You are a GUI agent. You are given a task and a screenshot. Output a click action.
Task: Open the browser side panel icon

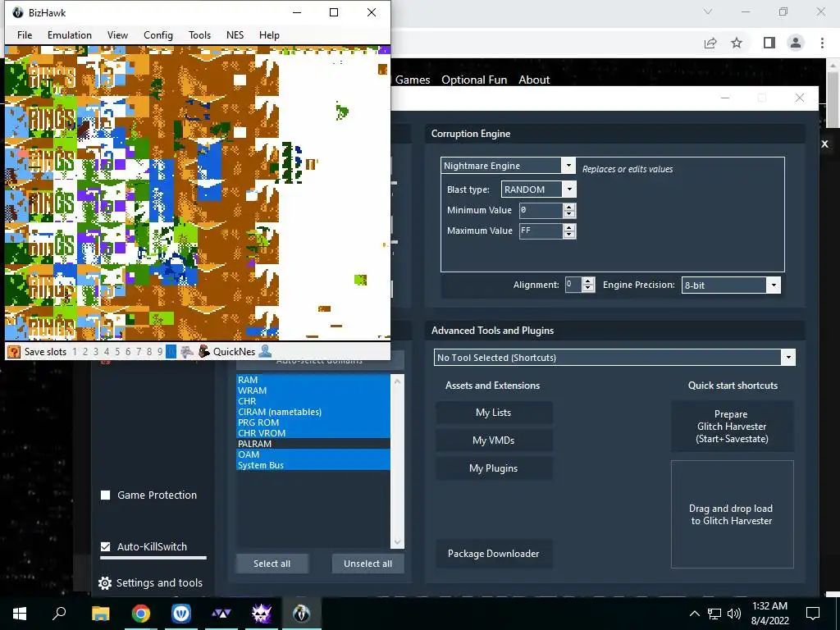pyautogui.click(x=769, y=43)
